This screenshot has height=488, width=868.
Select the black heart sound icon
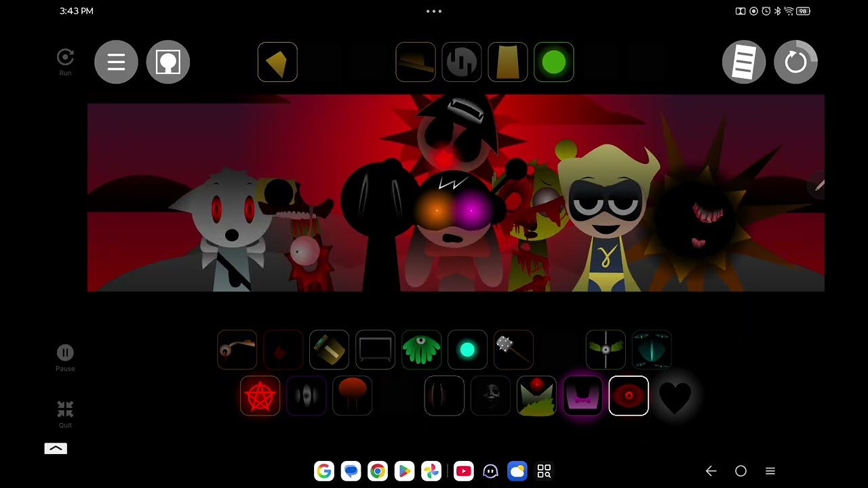click(675, 396)
